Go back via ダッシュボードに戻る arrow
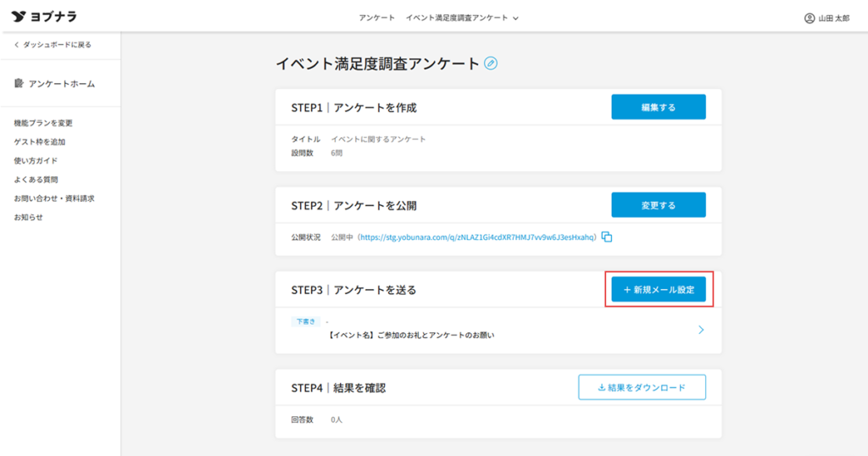This screenshot has width=868, height=456. click(x=16, y=45)
